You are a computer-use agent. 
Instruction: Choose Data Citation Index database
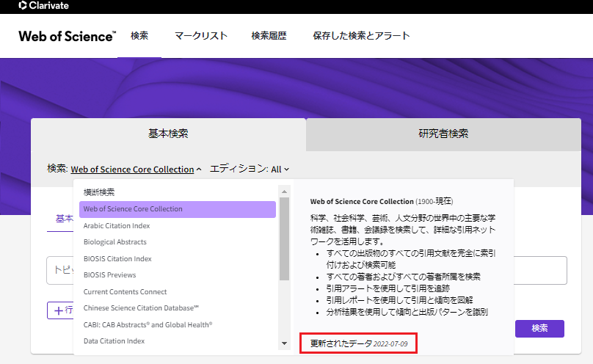(x=114, y=341)
